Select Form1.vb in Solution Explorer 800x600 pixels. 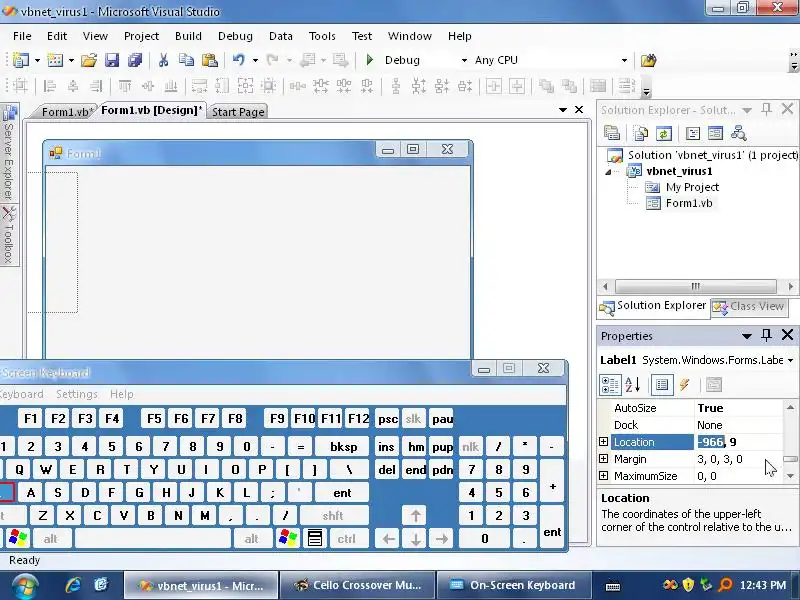click(x=689, y=203)
